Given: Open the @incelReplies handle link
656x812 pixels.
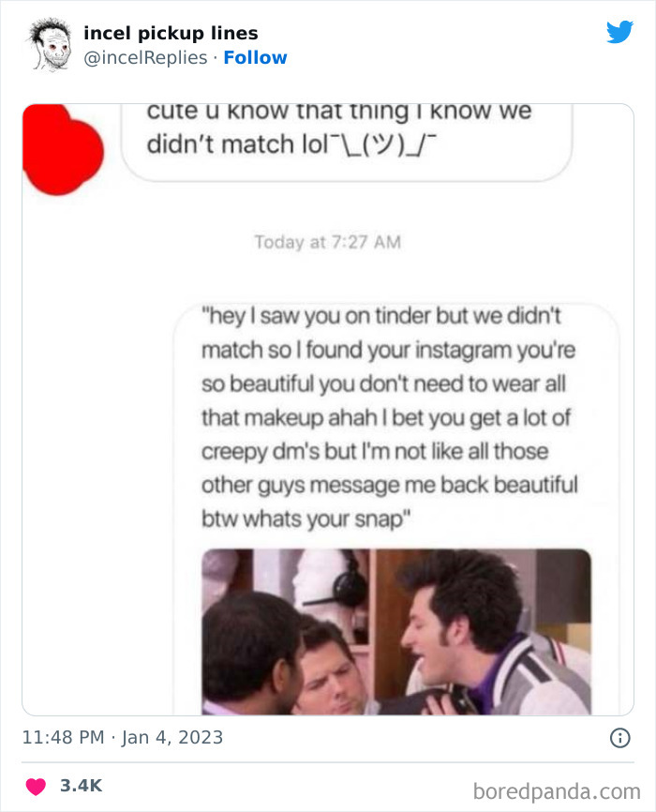Looking at the screenshot, I should point(145,57).
